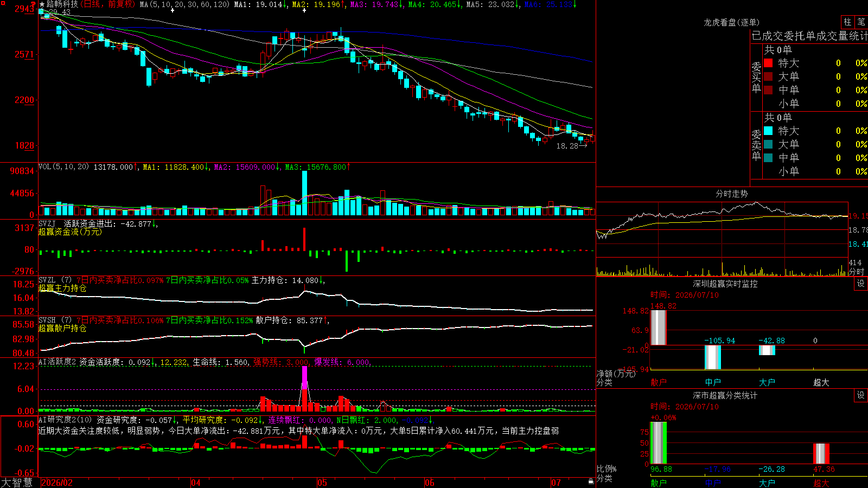The height and width of the screenshot is (488, 868).
Task: Click the 爆发线: 6.000 label
Action: click(x=342, y=362)
